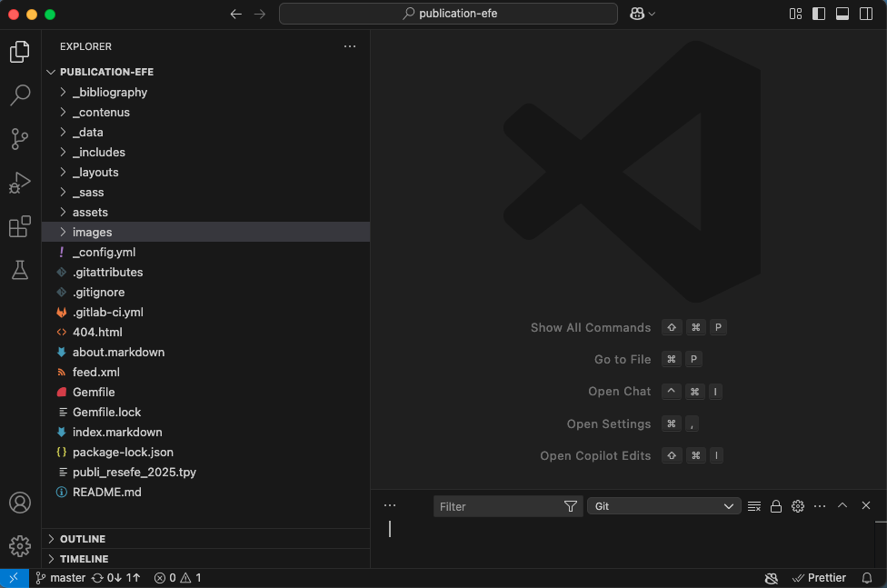Toggle the primary side bar layout button
Screen dimensions: 887x588
tap(819, 14)
